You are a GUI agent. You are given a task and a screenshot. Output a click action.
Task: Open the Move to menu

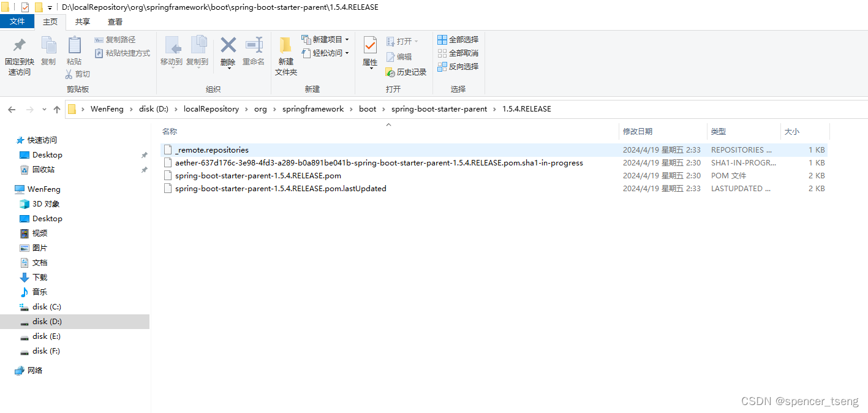tap(172, 51)
